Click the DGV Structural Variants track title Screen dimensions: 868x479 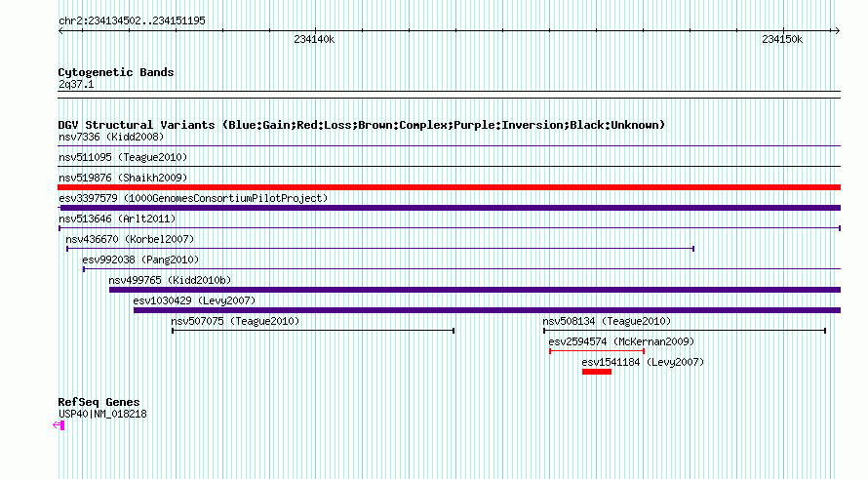362,125
